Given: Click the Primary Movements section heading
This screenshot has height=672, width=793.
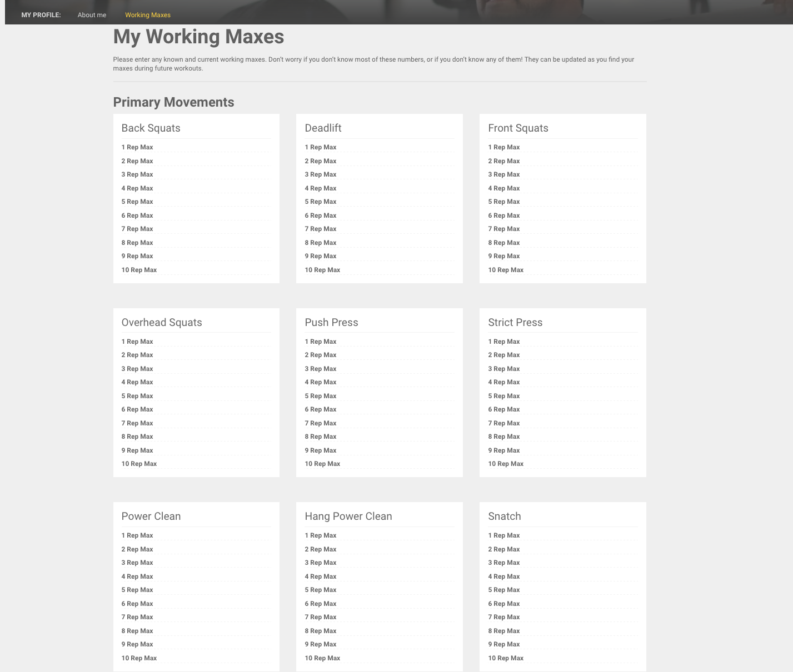Looking at the screenshot, I should (x=173, y=102).
